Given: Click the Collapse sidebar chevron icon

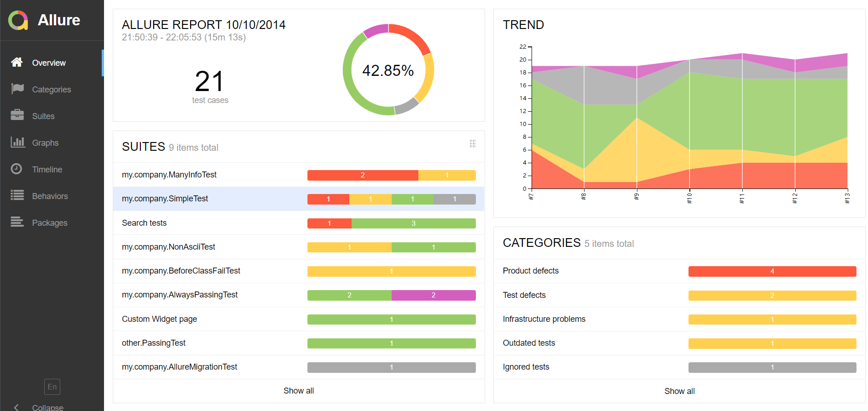Looking at the screenshot, I should coord(17,407).
